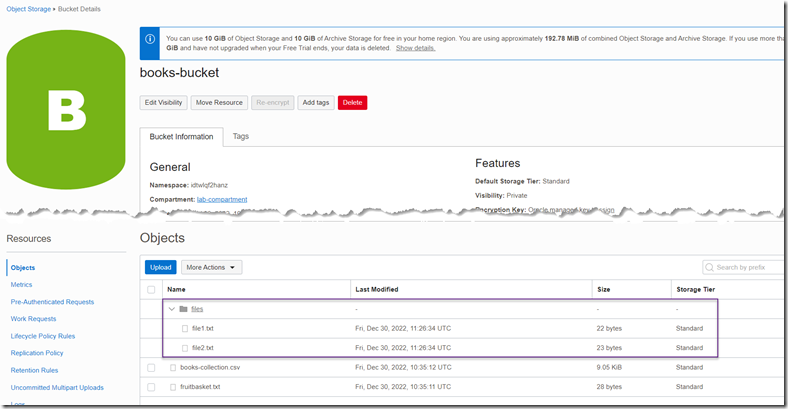Screen dimensions: 788x409
Task: Switch to the Tags tab
Action: pyautogui.click(x=240, y=136)
